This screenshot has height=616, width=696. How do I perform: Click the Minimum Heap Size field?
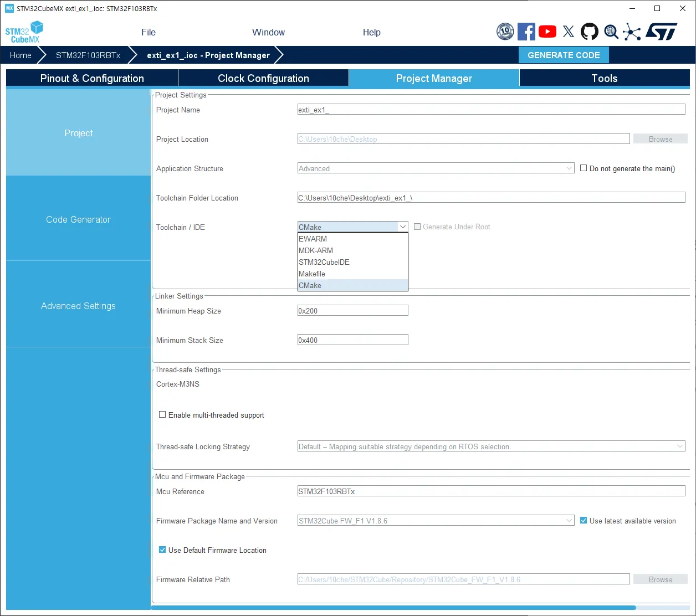352,311
